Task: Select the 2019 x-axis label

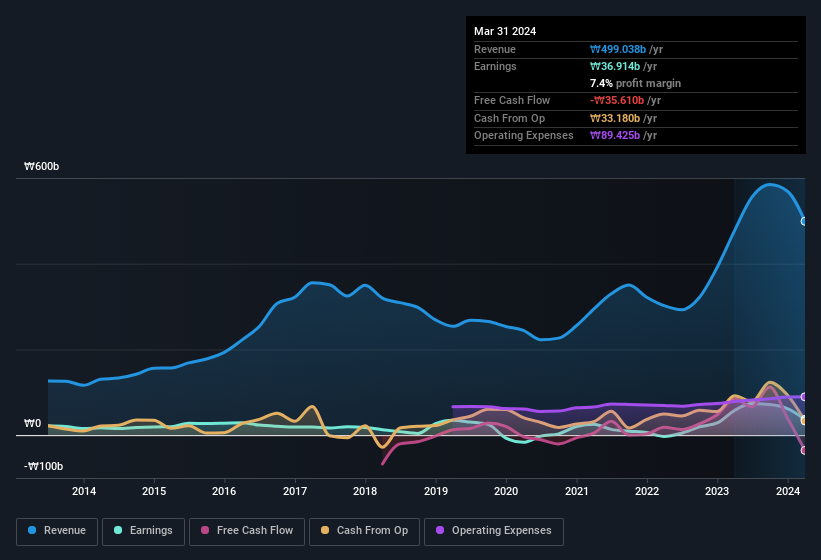Action: pos(436,491)
